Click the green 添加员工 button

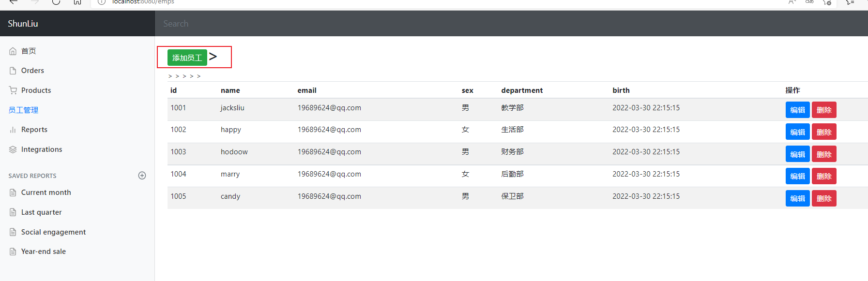point(187,58)
